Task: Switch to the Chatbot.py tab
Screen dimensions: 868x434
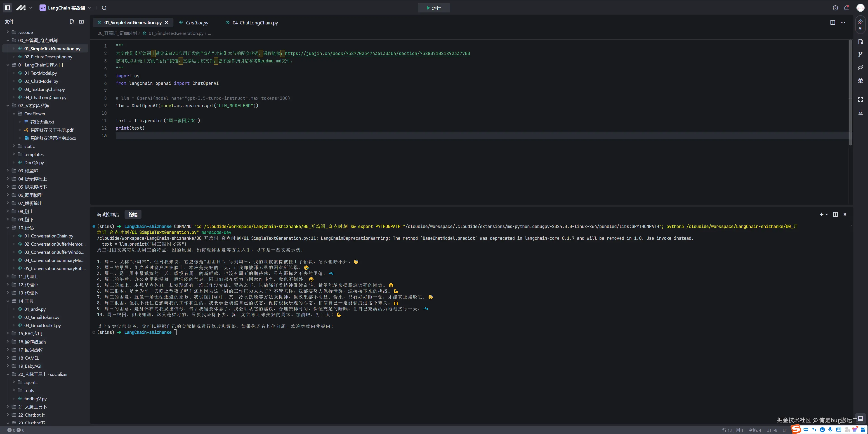Action: tap(197, 23)
